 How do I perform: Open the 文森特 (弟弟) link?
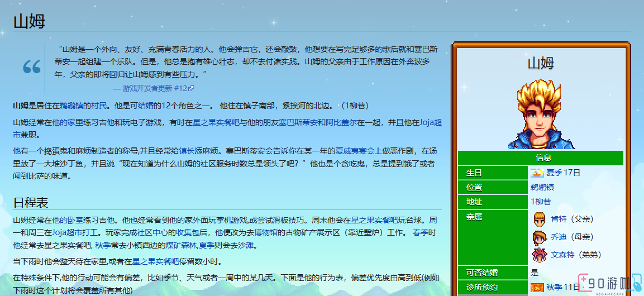[x=562, y=255]
